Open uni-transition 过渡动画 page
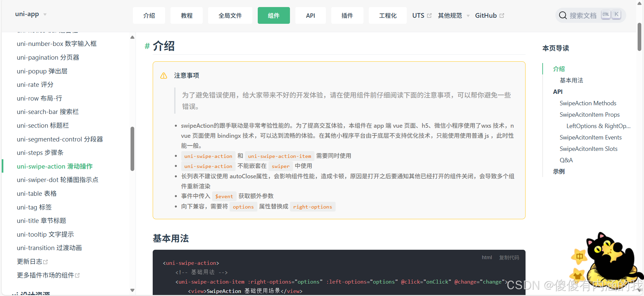The height and width of the screenshot is (296, 644). (49, 248)
